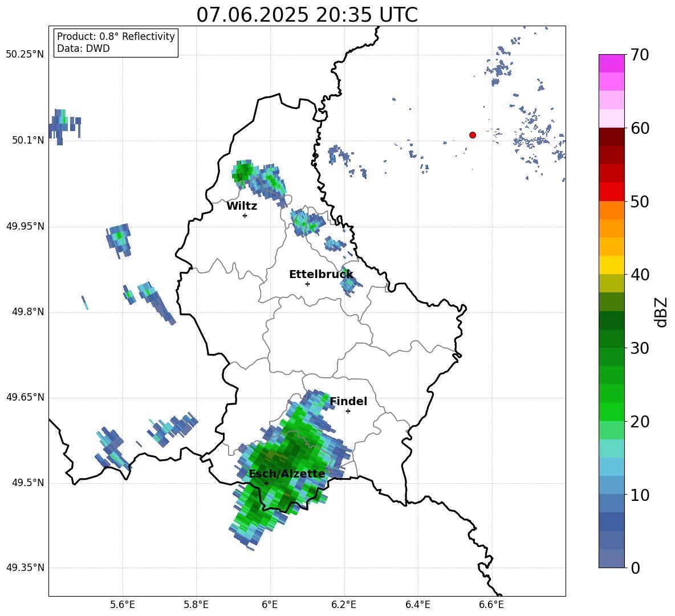The image size is (675, 616).
Task: Click the 50 tick on the colorbar
Action: click(x=640, y=202)
